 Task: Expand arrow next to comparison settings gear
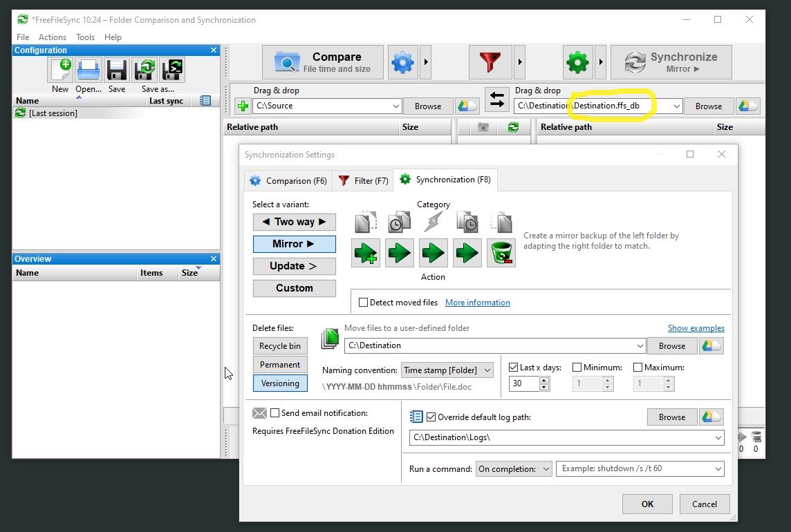(x=426, y=62)
